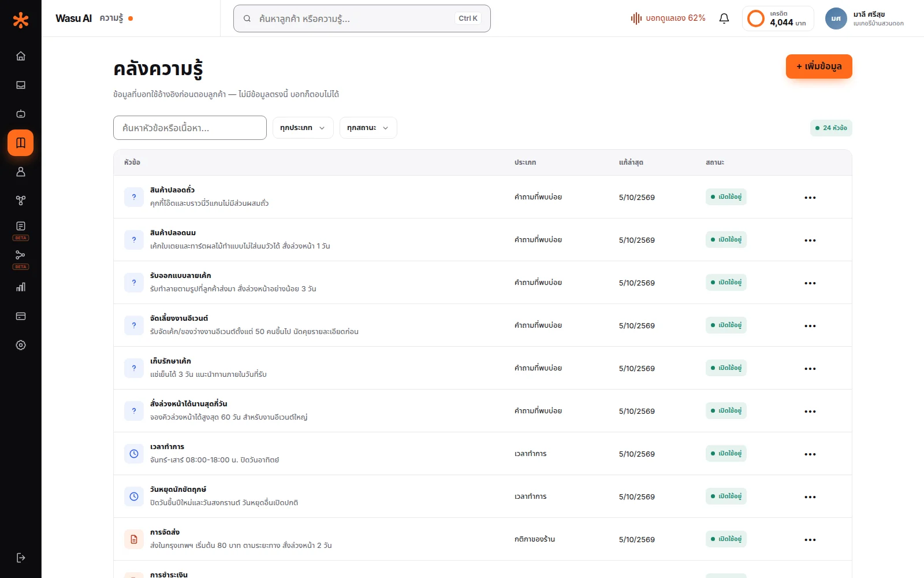
Task: Focus the ค้นหาหัวข้อหรือเนื้อหา search box
Action: click(x=190, y=128)
